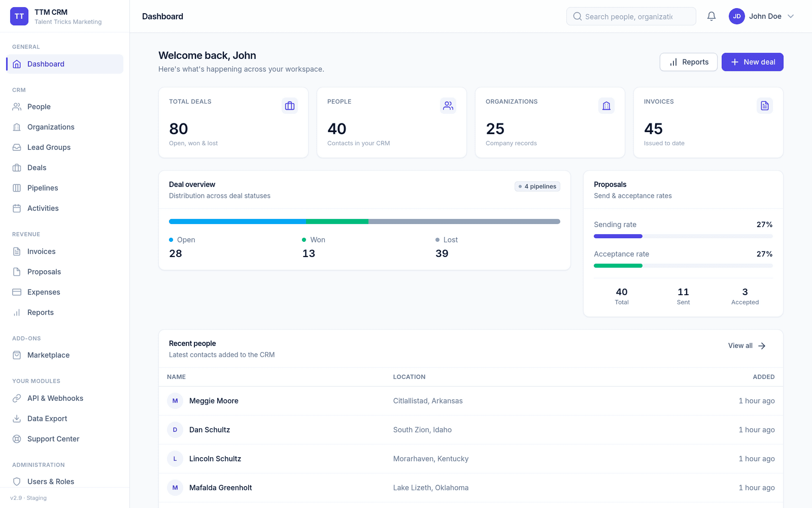This screenshot has height=508, width=812.
Task: Select Activities in the sidebar
Action: pyautogui.click(x=65, y=208)
